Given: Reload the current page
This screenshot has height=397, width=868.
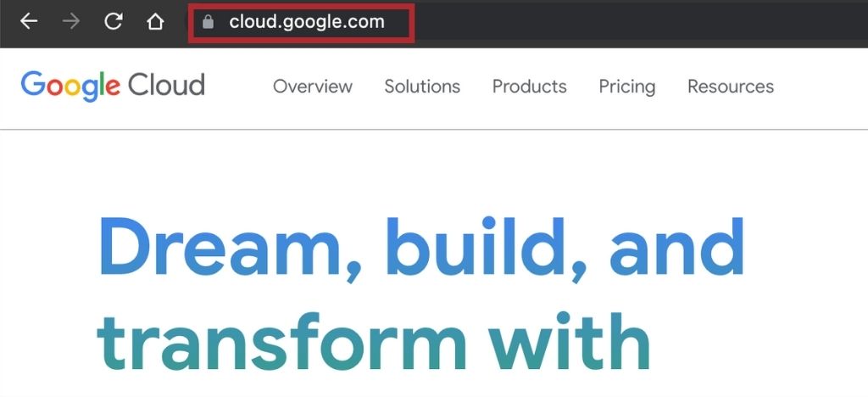Looking at the screenshot, I should coord(114,22).
